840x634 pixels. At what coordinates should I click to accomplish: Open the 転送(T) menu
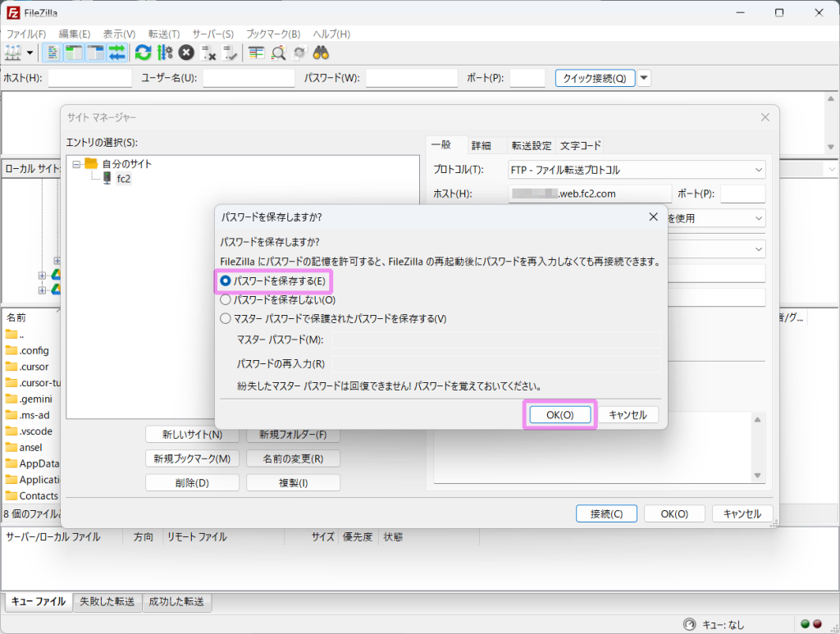pyautogui.click(x=164, y=34)
